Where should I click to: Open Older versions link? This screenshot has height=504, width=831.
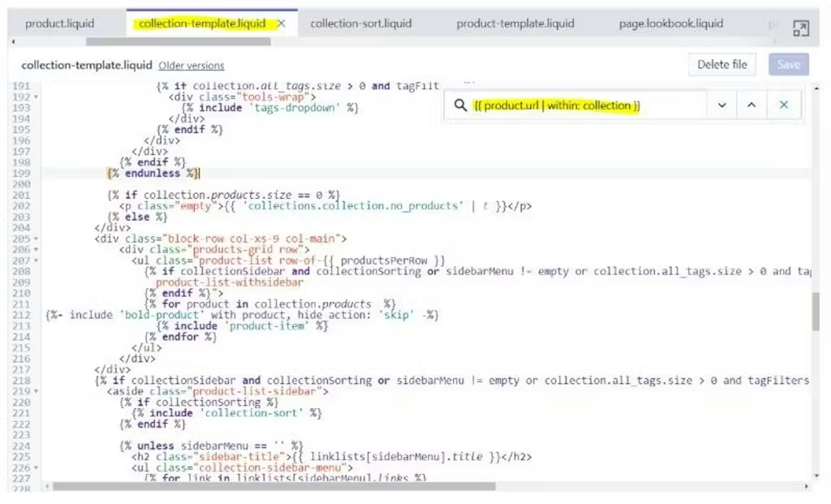coord(191,66)
